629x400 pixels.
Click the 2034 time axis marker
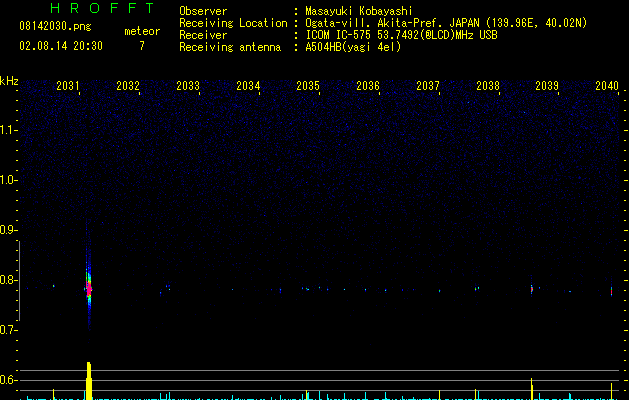coord(248,86)
